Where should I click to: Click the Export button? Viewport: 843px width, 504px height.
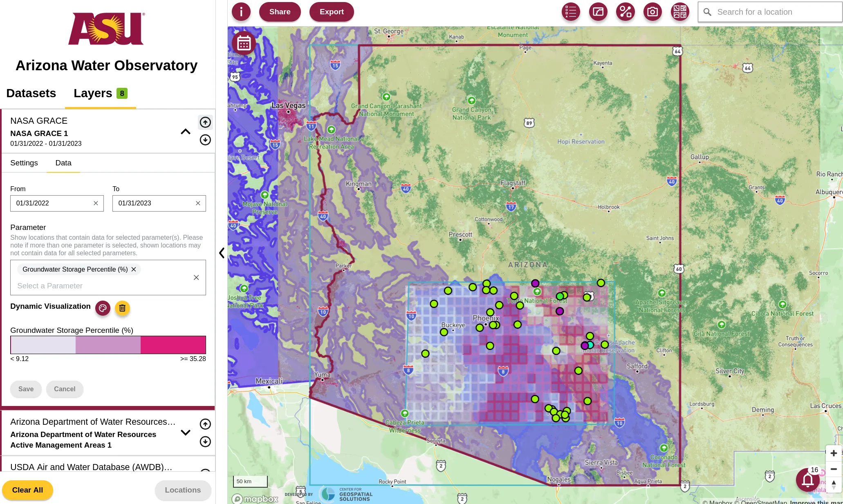pyautogui.click(x=332, y=12)
